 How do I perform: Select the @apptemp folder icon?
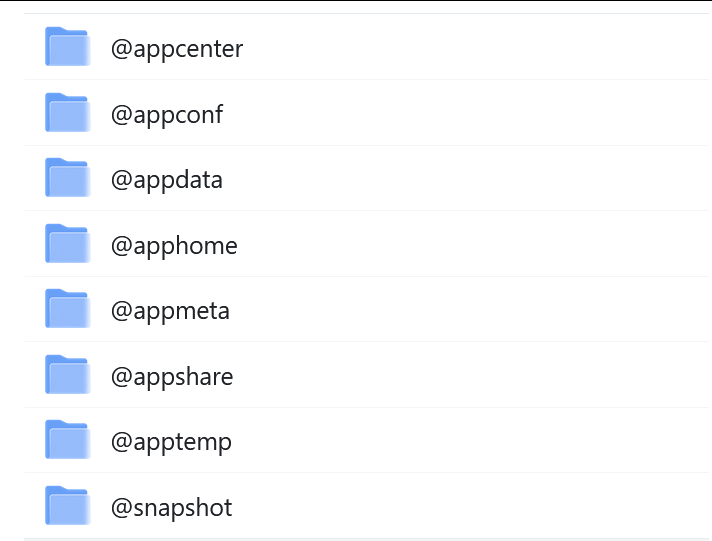point(67,440)
